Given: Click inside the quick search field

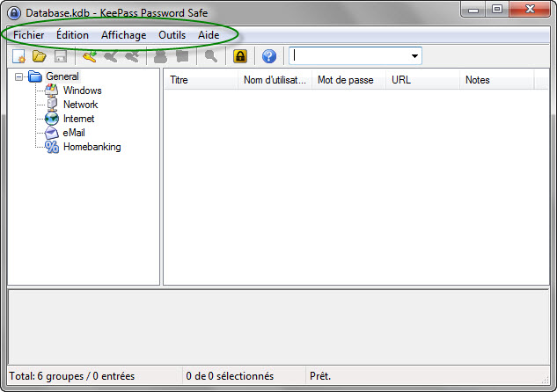Looking at the screenshot, I should (x=349, y=56).
